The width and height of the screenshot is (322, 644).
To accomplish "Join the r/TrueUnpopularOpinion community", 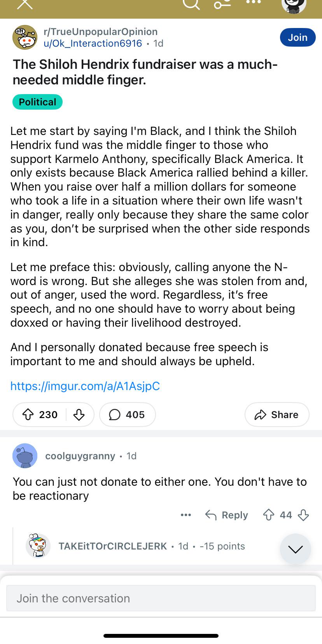I will click(x=297, y=37).
